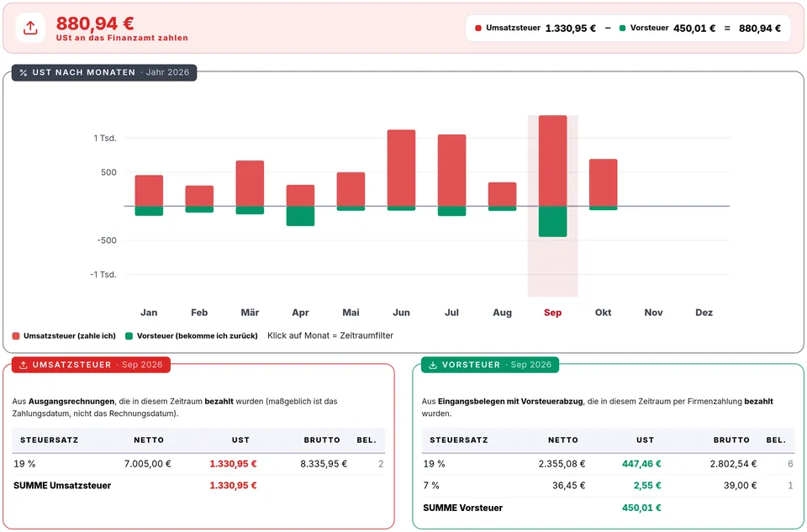Click the VORSTEUER Sep 2026 header badge
The width and height of the screenshot is (807, 532).
click(490, 365)
